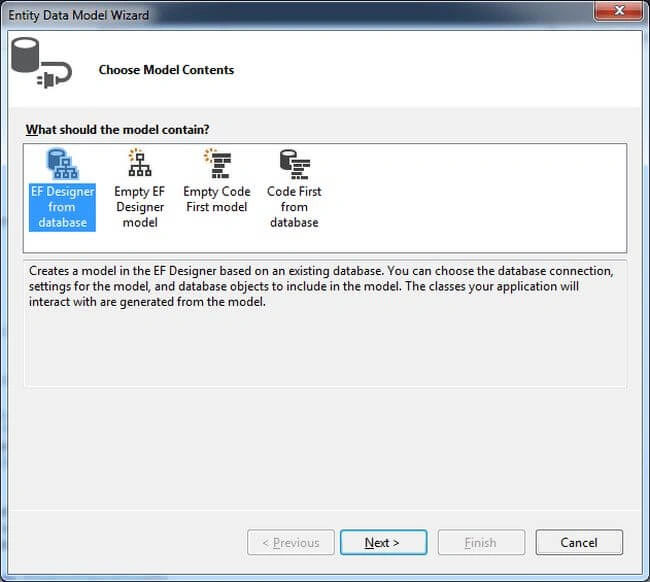Select the Empty EF Designer model icon

(x=140, y=163)
